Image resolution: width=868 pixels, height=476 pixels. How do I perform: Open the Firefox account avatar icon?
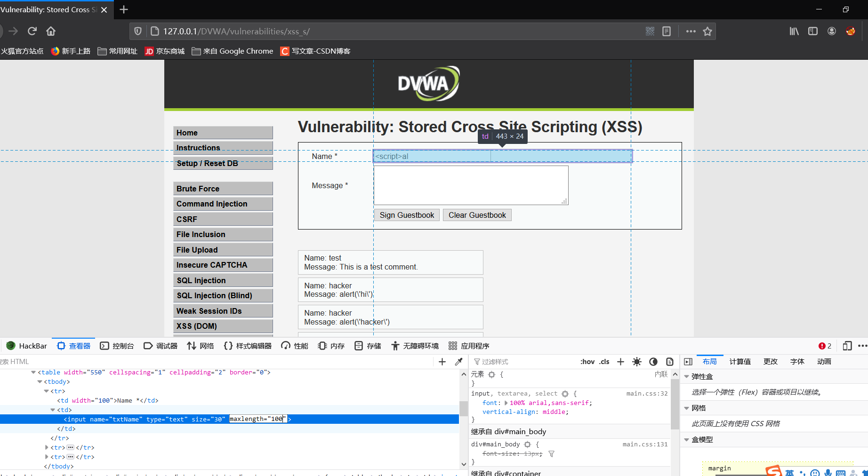tap(832, 31)
